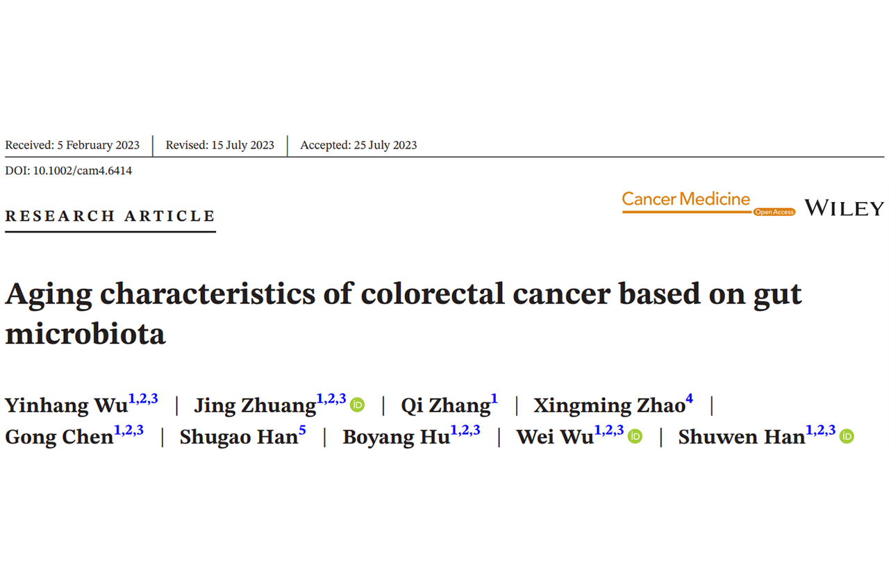The width and height of the screenshot is (889, 588).
Task: Click the DOI 10.1002/cam4.6414 text
Action: click(68, 171)
